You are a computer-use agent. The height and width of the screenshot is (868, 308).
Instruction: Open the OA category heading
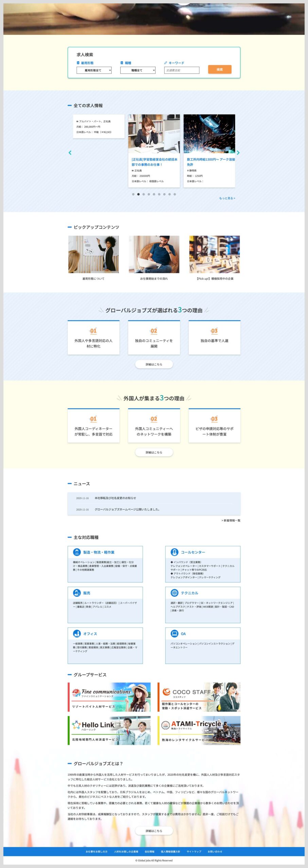point(183,634)
